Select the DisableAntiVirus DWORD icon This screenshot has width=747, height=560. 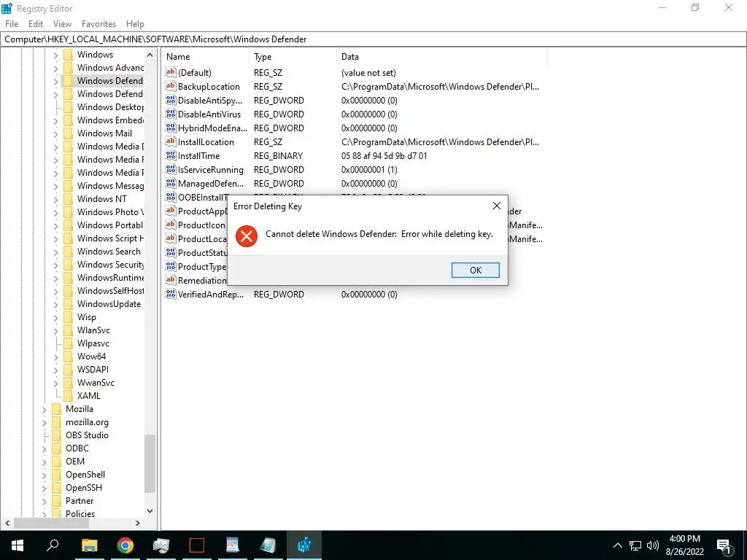click(171, 114)
